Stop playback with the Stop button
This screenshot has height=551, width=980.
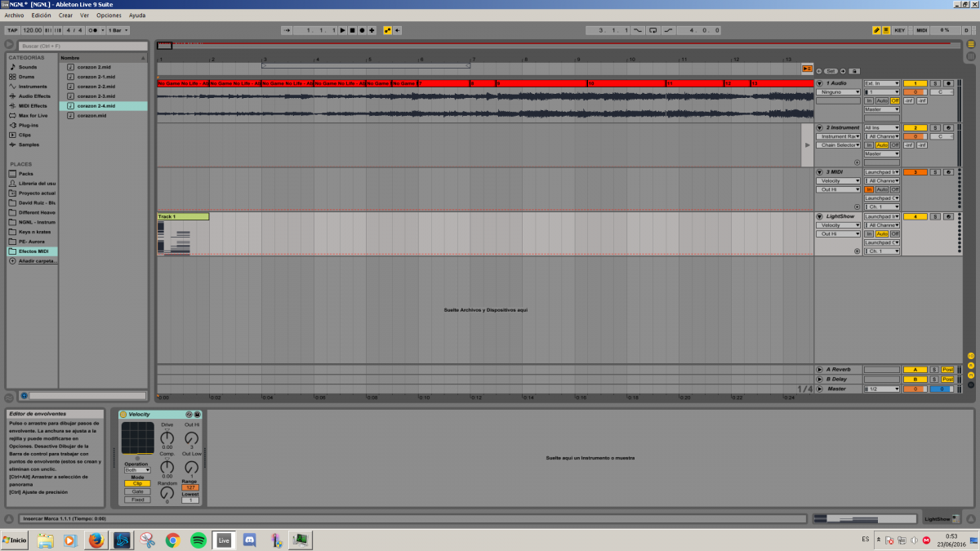pos(352,30)
